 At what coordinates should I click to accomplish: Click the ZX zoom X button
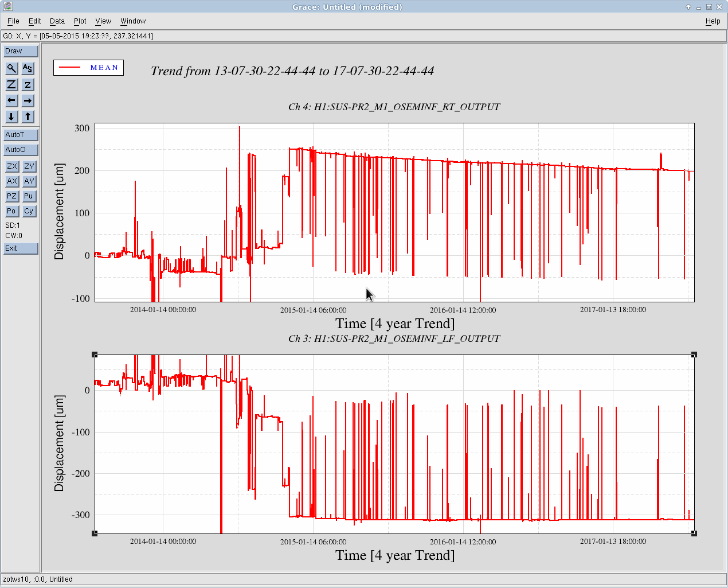point(12,166)
